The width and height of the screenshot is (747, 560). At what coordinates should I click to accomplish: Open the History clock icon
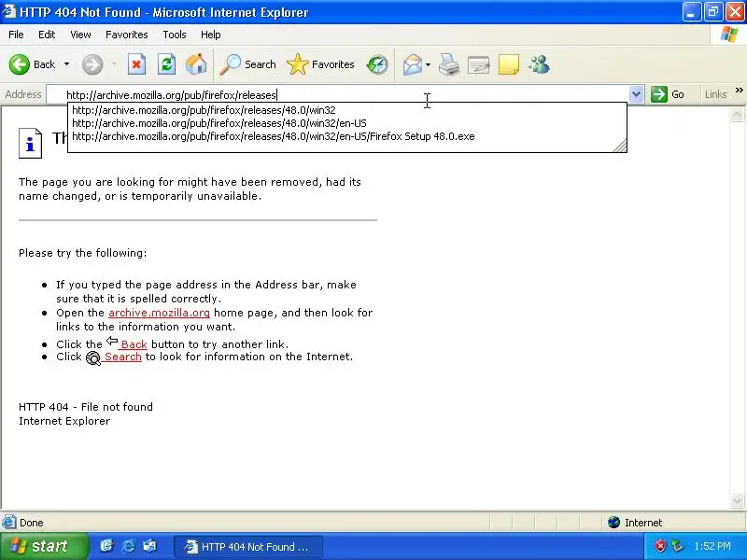point(377,64)
